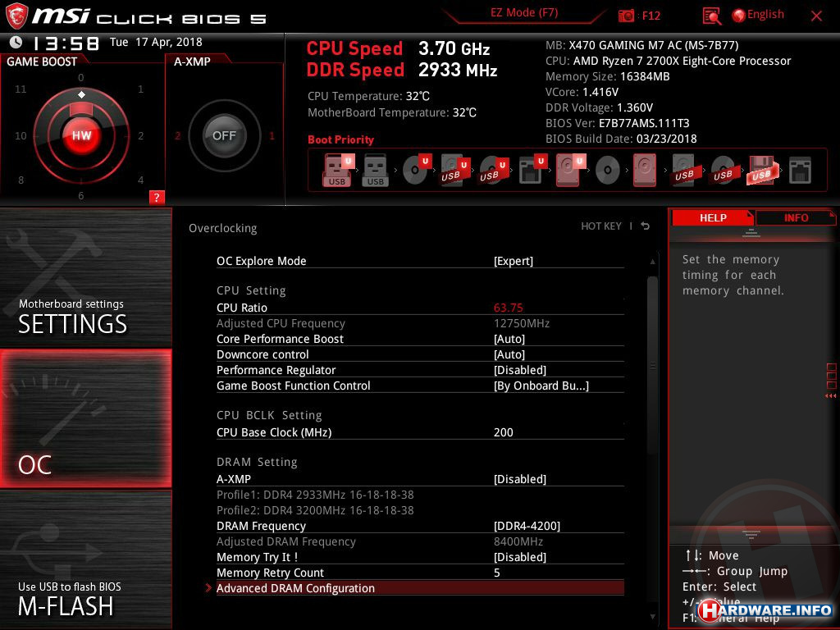Select the last network boot device icon
This screenshot has width=840, height=630.
point(799,171)
